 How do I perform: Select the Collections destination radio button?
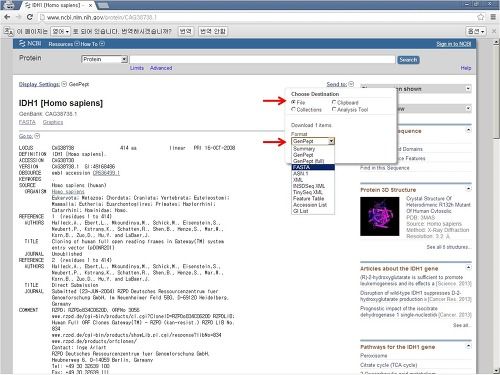click(293, 109)
